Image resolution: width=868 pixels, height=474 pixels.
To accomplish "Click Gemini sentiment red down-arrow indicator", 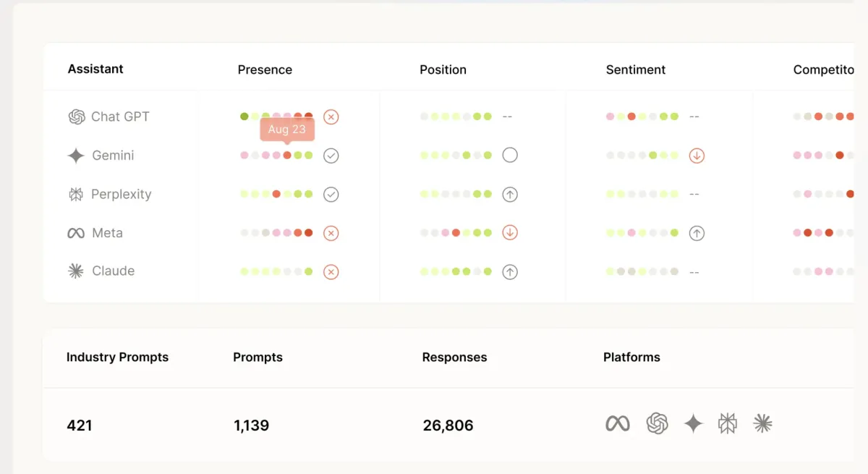I will [x=697, y=156].
